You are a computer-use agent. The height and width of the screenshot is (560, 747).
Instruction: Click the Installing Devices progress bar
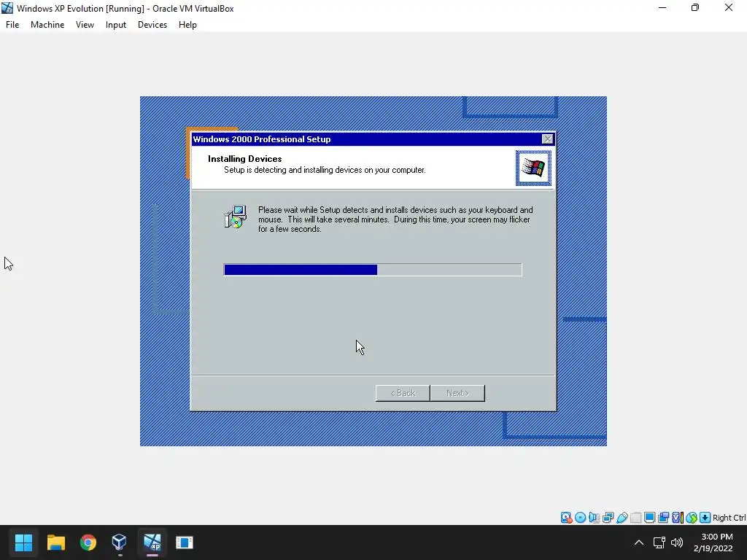coord(373,270)
